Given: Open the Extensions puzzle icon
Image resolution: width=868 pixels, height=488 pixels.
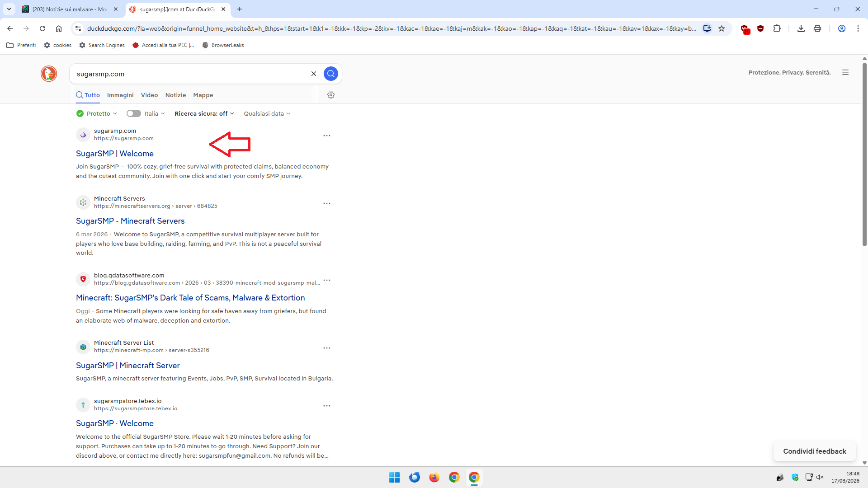Looking at the screenshot, I should tap(777, 28).
